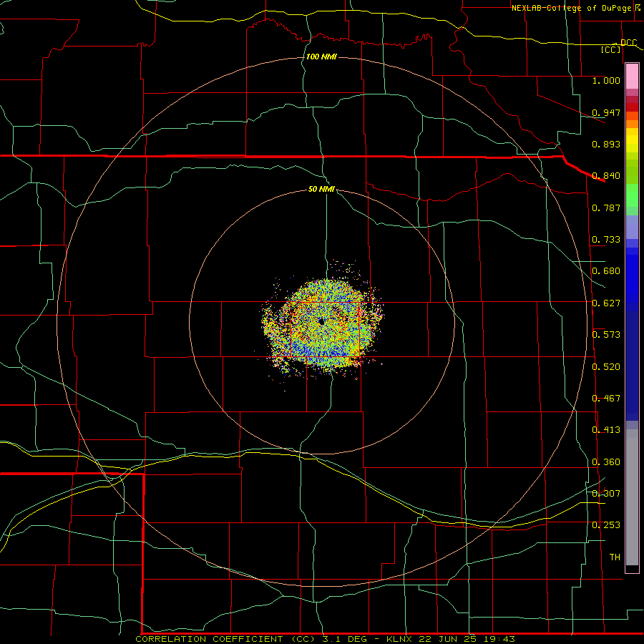The width and height of the screenshot is (644, 644).
Task: Click the 0.947 scale value
Action: pos(606,112)
